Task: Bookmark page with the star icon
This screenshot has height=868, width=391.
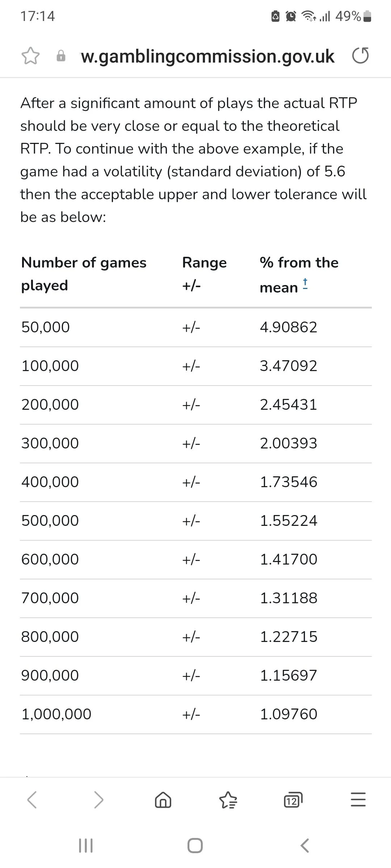Action: tap(30, 56)
